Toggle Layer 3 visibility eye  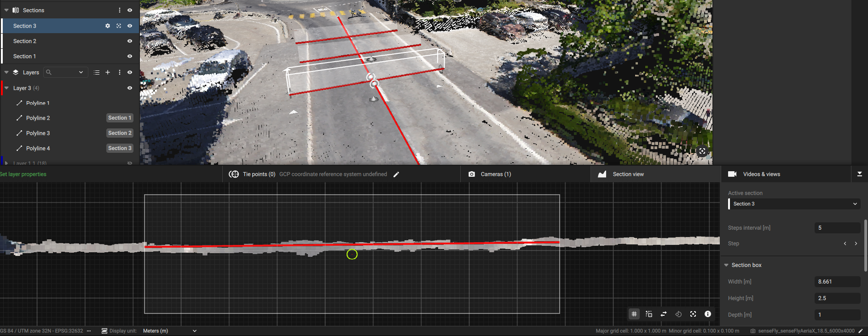(x=130, y=88)
